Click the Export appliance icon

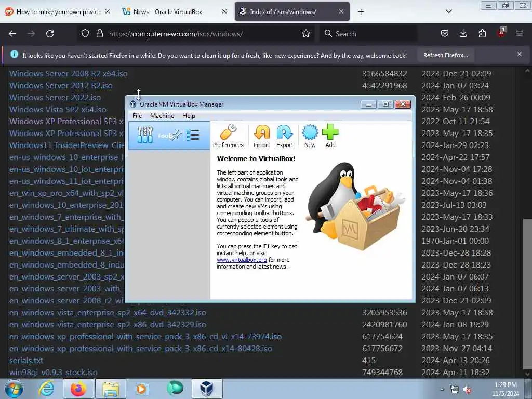pos(285,136)
